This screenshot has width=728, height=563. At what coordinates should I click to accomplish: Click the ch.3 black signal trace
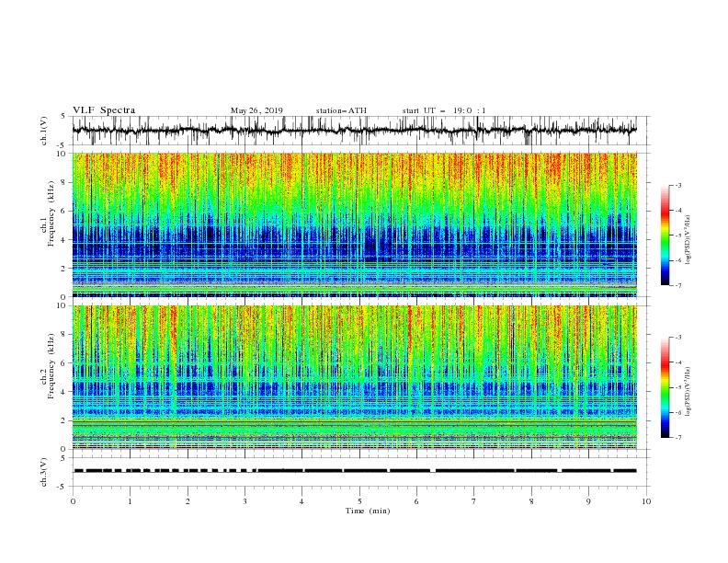click(355, 471)
